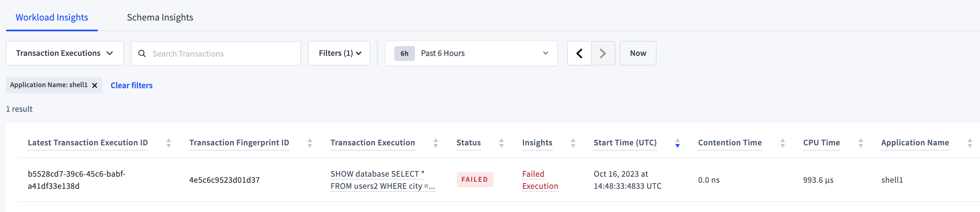Click the search magnifying glass icon
Image resolution: width=980 pixels, height=212 pixels.
pos(142,54)
